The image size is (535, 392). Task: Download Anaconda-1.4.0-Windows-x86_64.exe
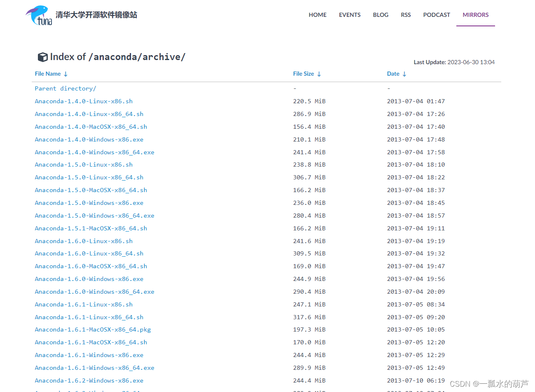click(x=94, y=152)
